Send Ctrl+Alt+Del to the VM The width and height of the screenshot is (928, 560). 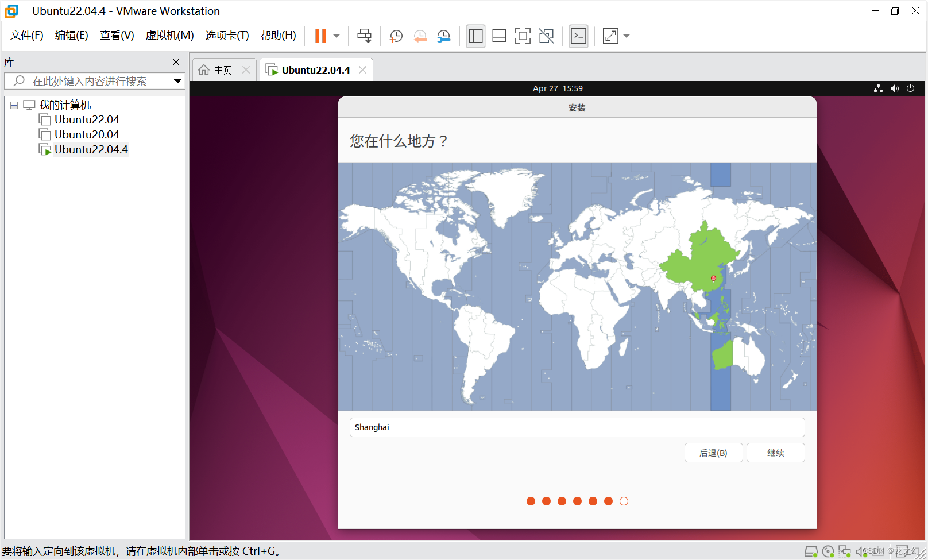tap(364, 36)
